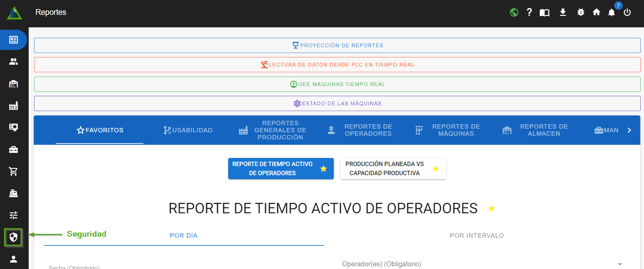Image resolution: width=644 pixels, height=269 pixels.
Task: Open the help question mark icon
Action: (x=529, y=12)
